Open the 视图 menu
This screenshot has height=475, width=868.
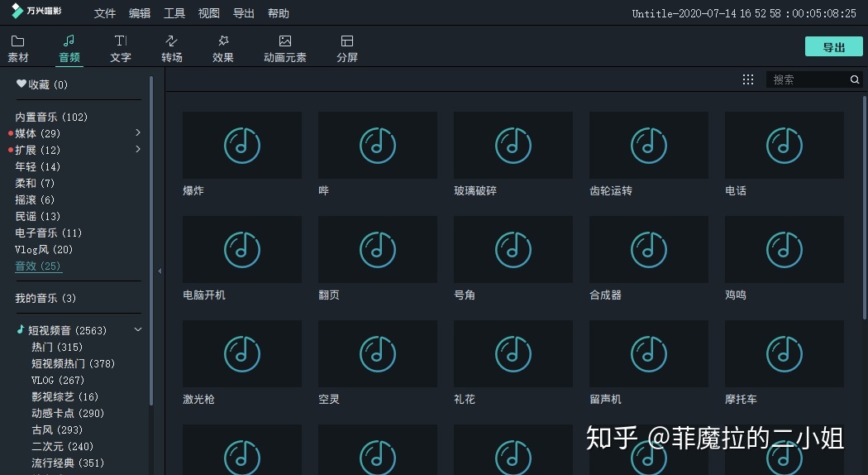(208, 13)
